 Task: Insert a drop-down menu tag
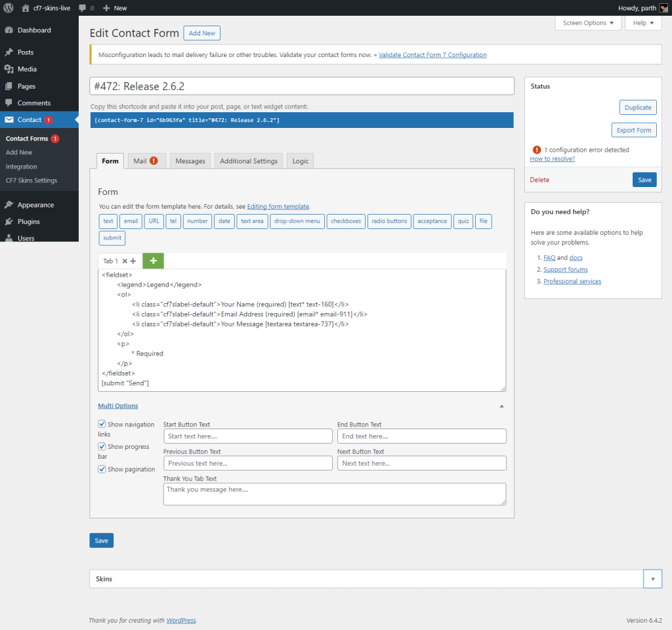click(297, 221)
